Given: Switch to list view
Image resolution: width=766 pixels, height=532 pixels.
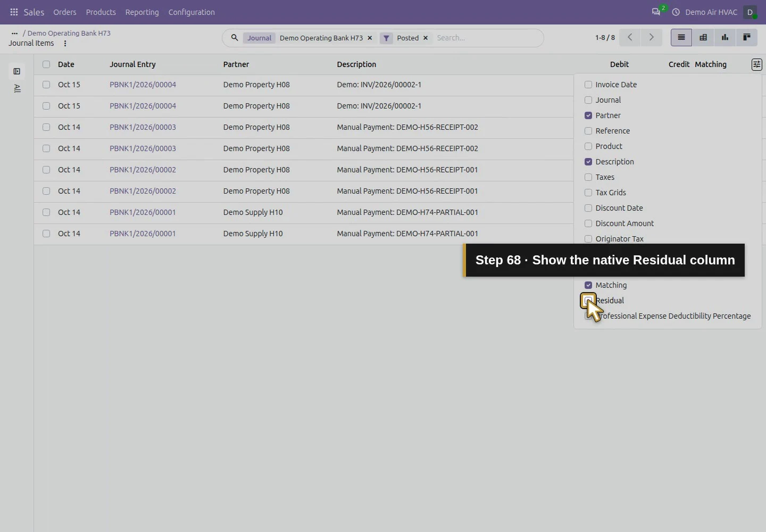Looking at the screenshot, I should pyautogui.click(x=681, y=37).
